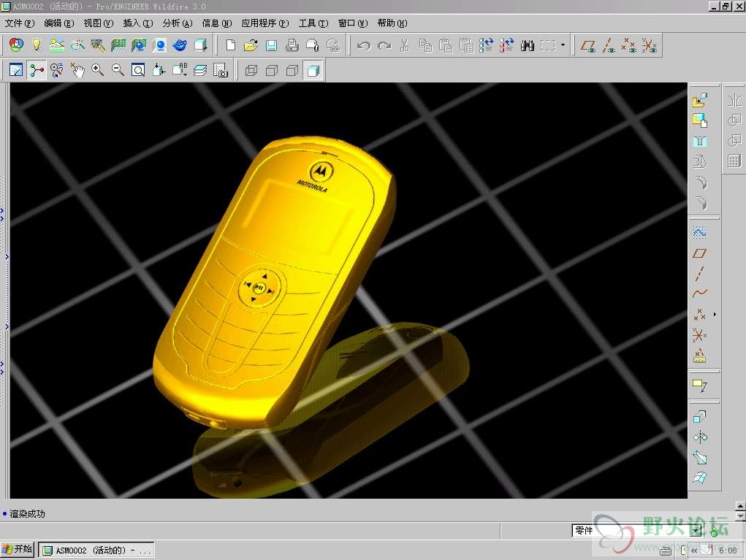Click the light bulb lights icon
Viewport: 746px width, 560px height.
click(37, 45)
